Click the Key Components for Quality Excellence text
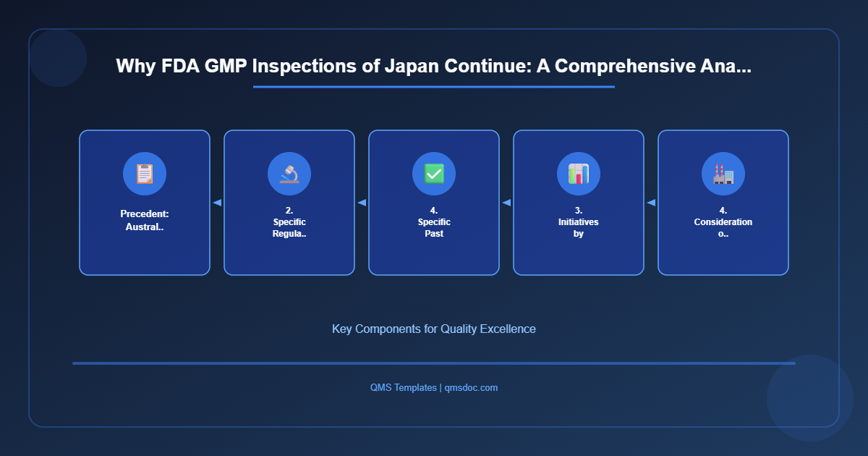 pos(434,329)
